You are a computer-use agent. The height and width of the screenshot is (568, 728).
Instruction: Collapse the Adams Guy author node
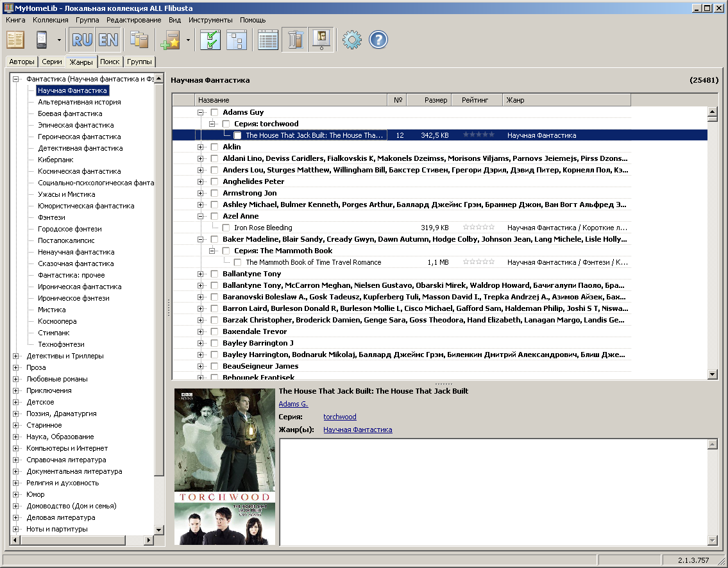(x=201, y=112)
